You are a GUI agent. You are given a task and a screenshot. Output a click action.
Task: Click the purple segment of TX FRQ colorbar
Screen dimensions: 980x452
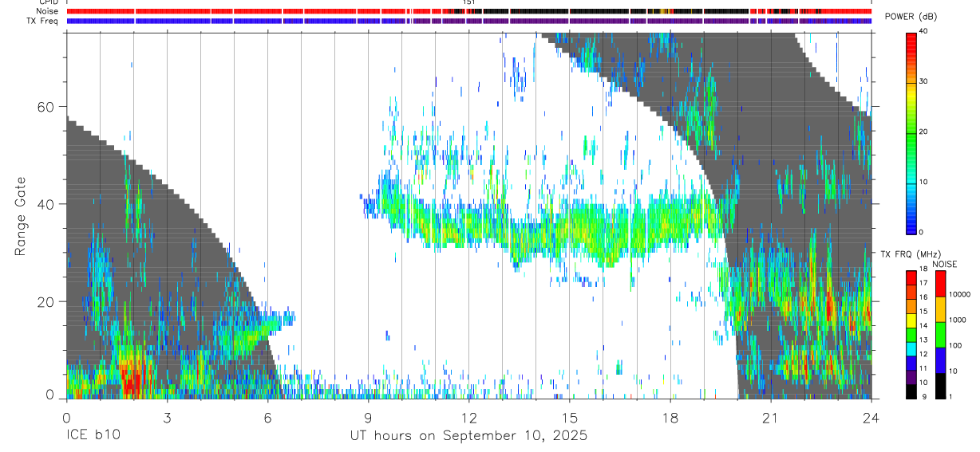pos(911,375)
